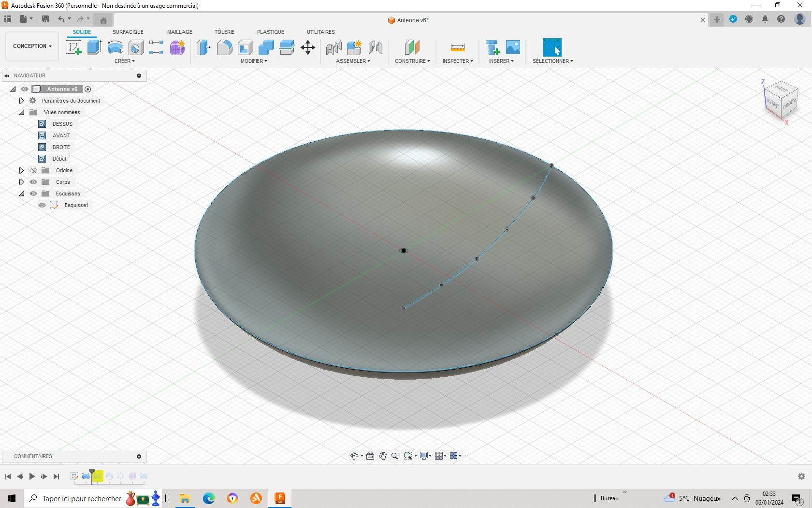Open the Insert Canvas image tool
The image size is (812, 508).
click(513, 47)
